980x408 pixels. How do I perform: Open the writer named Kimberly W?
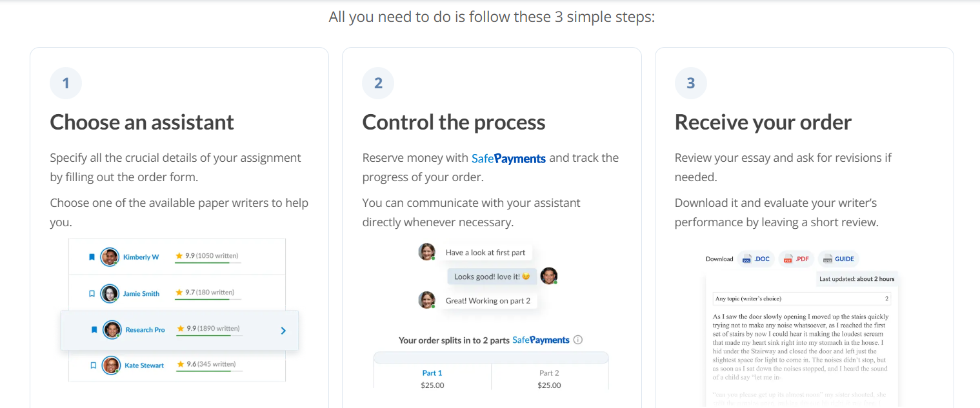pos(141,257)
